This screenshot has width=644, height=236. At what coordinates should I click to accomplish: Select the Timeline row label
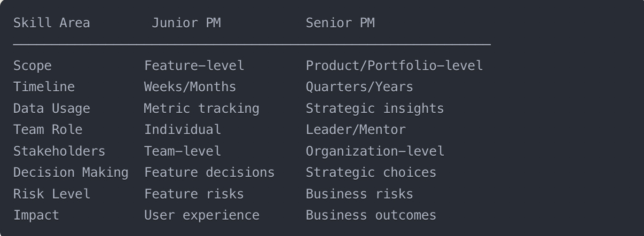(x=44, y=87)
